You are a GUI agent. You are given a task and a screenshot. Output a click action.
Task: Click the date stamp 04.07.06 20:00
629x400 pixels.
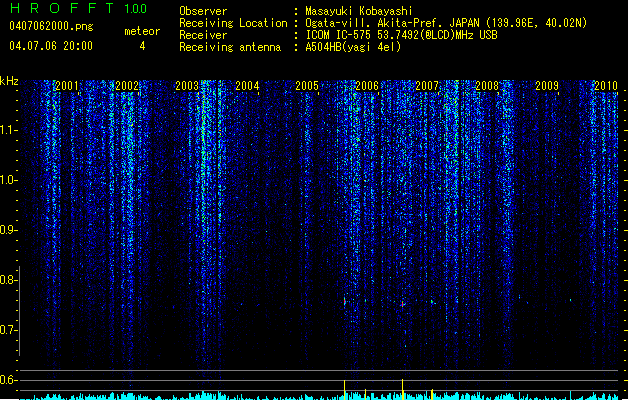51,46
